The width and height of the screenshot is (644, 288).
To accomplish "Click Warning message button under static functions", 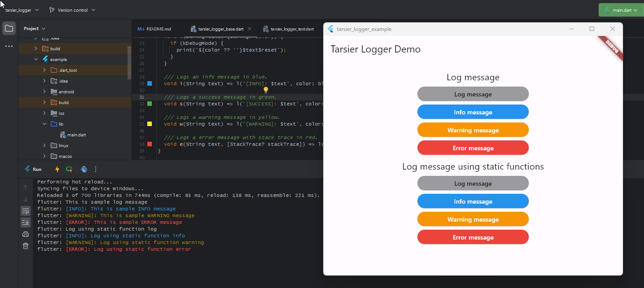I will (473, 219).
